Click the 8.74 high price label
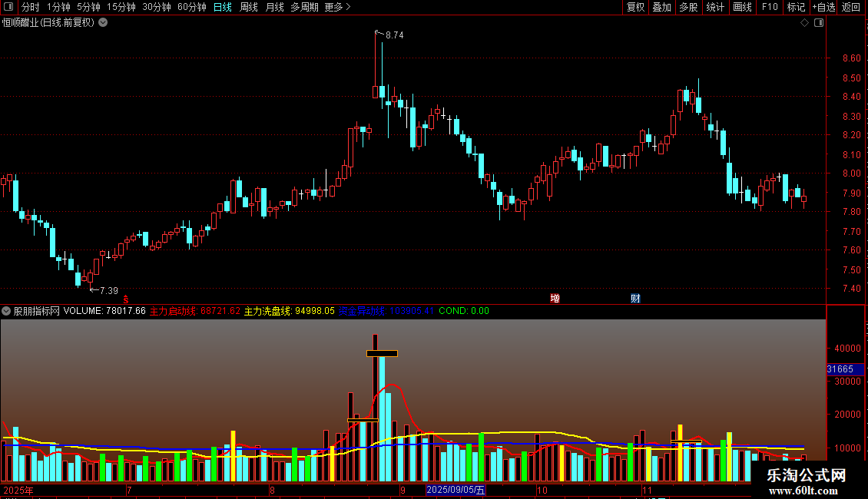This screenshot has width=868, height=499. (395, 35)
